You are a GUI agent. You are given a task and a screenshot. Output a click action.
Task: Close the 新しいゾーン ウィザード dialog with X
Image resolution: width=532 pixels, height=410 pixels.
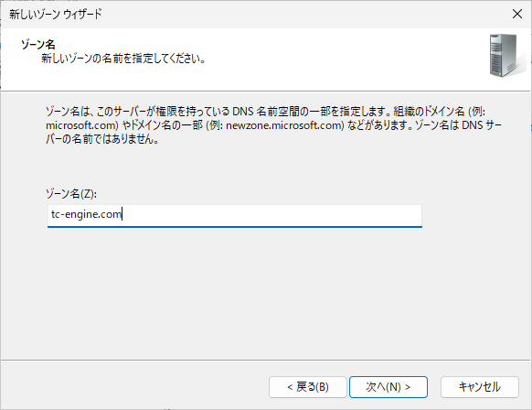click(x=517, y=14)
